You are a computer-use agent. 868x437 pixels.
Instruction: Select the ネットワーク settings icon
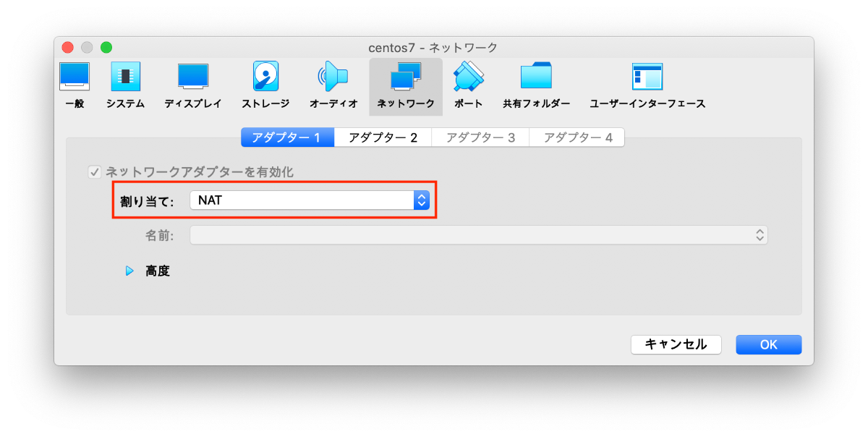click(x=406, y=86)
